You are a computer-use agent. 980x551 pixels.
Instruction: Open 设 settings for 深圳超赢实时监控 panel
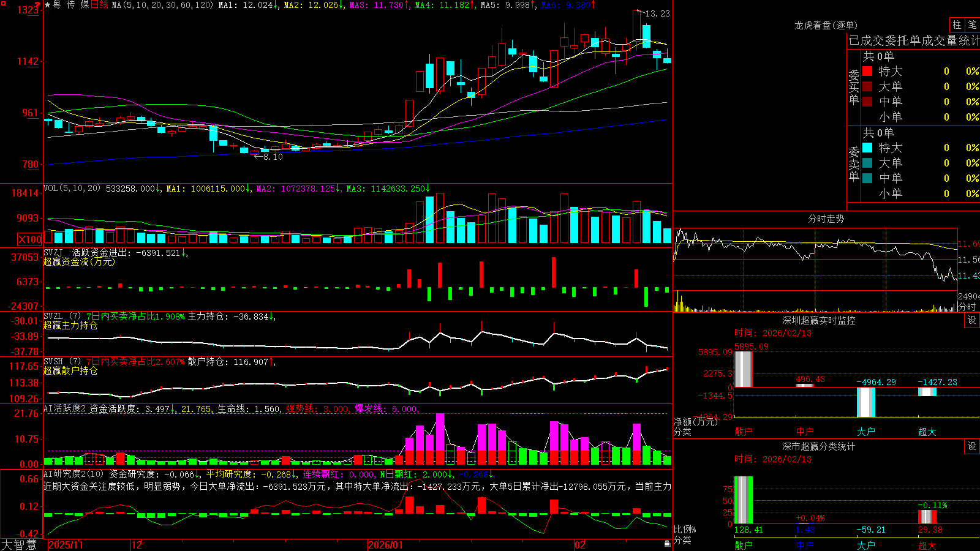pos(972,320)
